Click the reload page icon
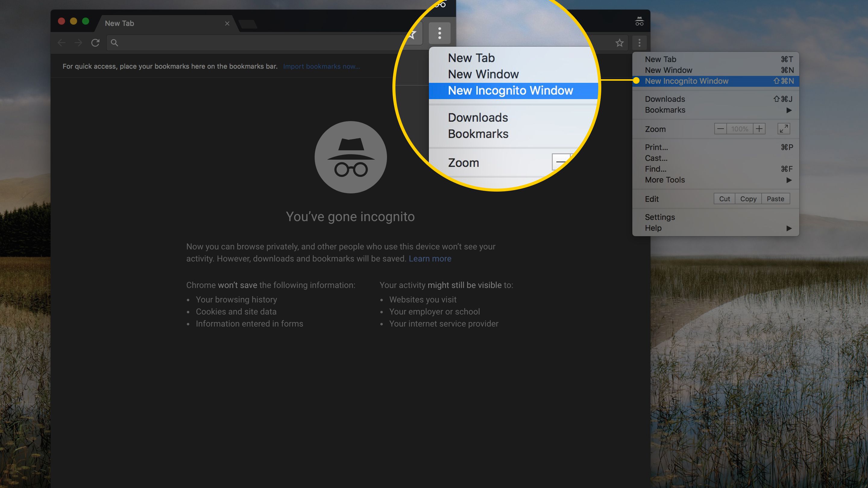868x488 pixels. pos(95,43)
